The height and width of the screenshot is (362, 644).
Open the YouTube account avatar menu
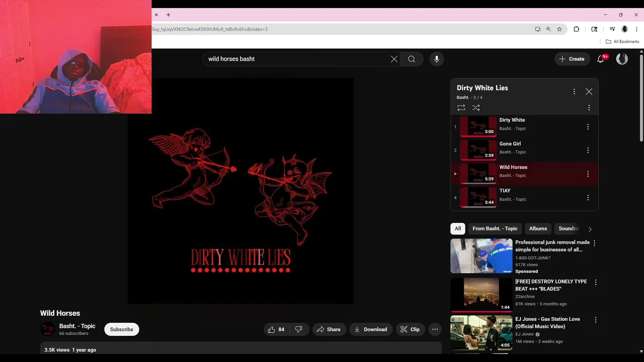[622, 59]
